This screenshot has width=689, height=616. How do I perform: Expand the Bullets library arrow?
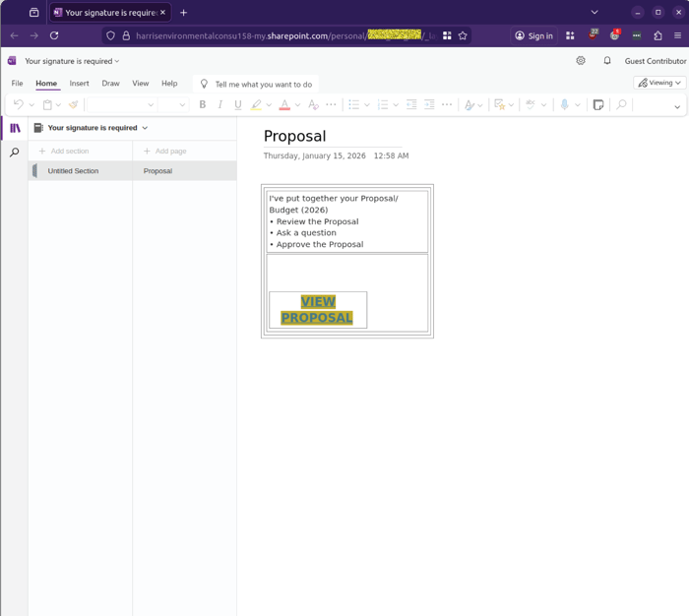click(367, 105)
